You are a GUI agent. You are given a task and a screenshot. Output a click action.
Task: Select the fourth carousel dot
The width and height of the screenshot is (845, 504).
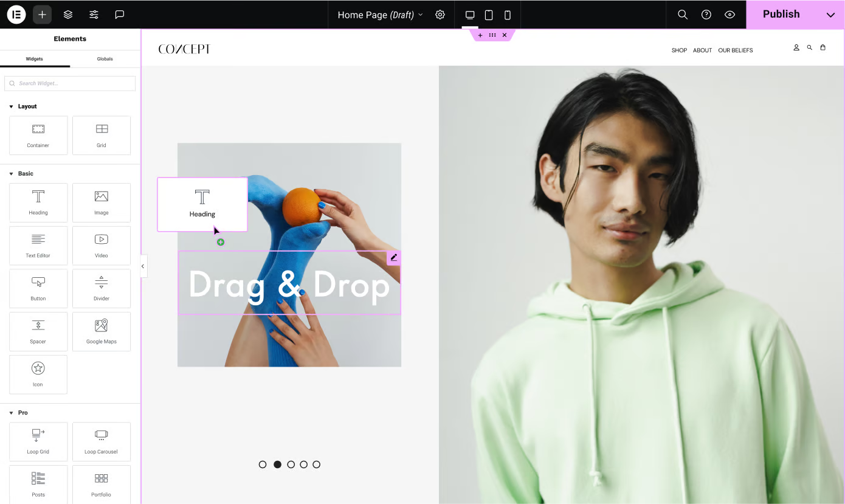click(x=303, y=464)
